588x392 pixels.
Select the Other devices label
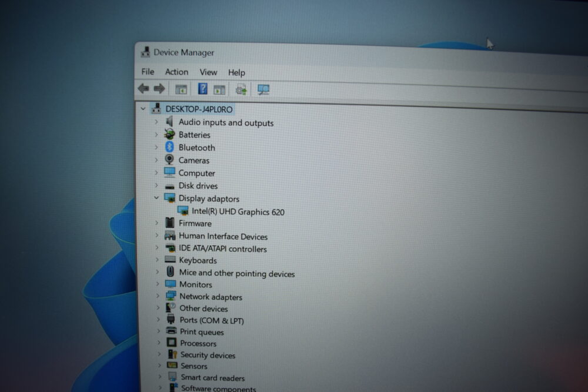click(203, 309)
